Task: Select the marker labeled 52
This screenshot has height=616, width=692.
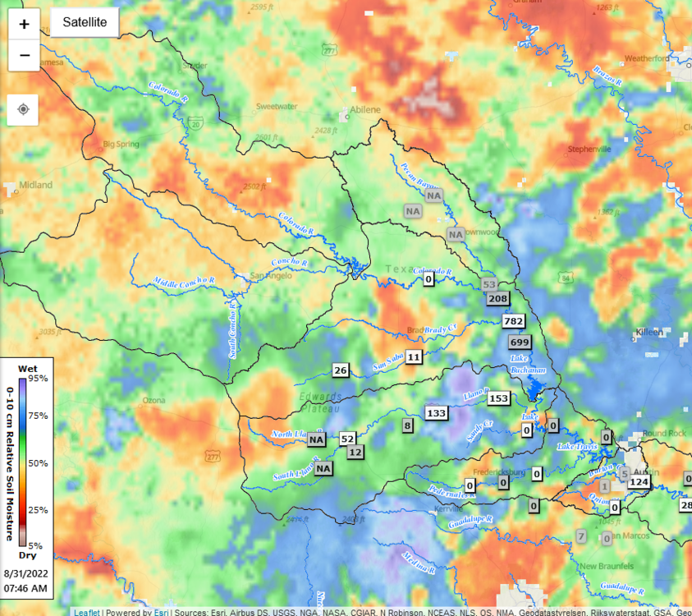Action: (x=347, y=439)
